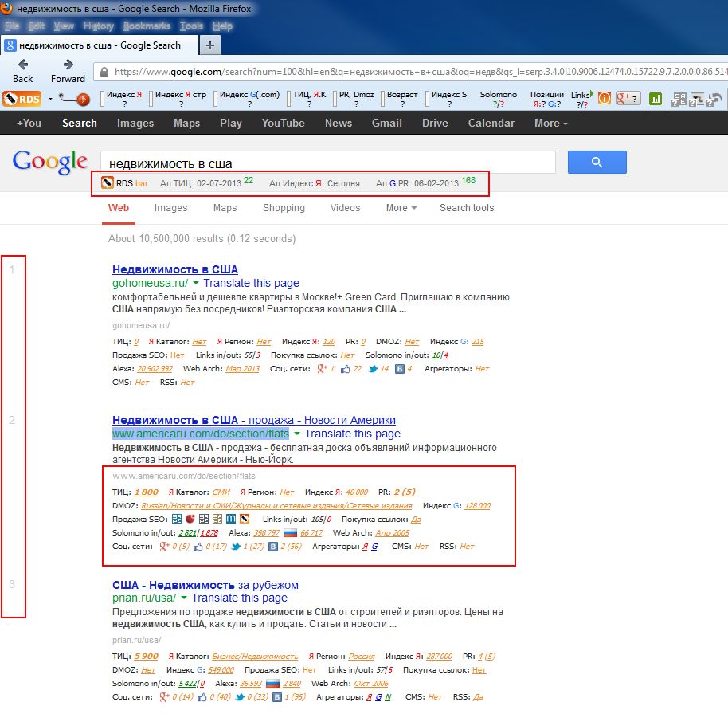728x718 pixels.
Task: Expand green arrow next to gohomeusa.ru/ URL
Action: click(x=196, y=283)
